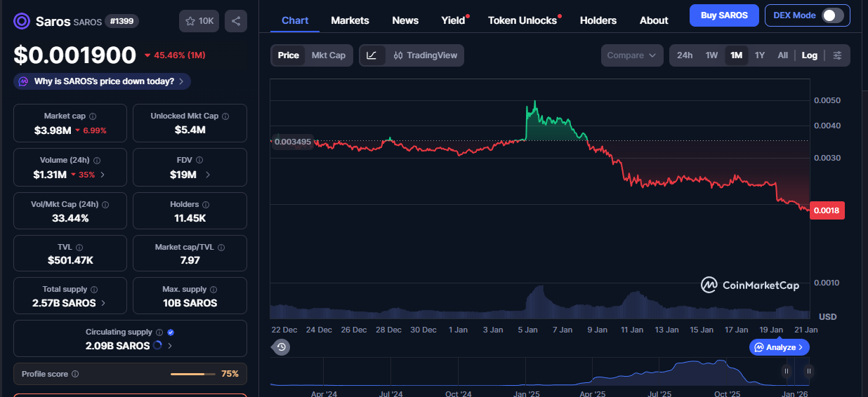Image resolution: width=868 pixels, height=397 pixels.
Task: Switch chart to Mkt Cap view
Action: point(328,55)
